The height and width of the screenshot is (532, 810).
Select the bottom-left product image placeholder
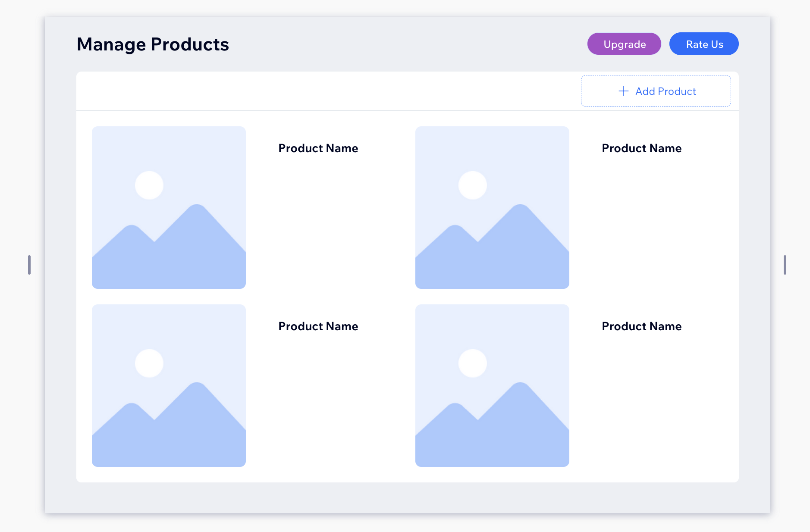click(x=169, y=385)
